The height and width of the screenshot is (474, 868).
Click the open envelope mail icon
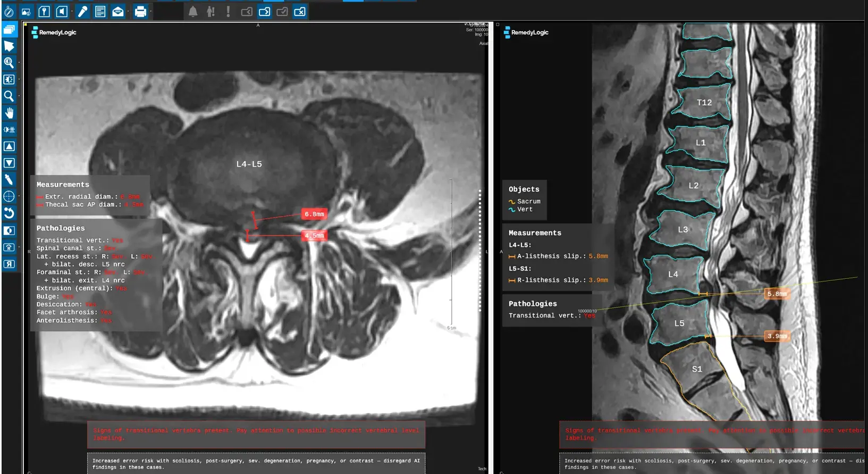tap(118, 12)
